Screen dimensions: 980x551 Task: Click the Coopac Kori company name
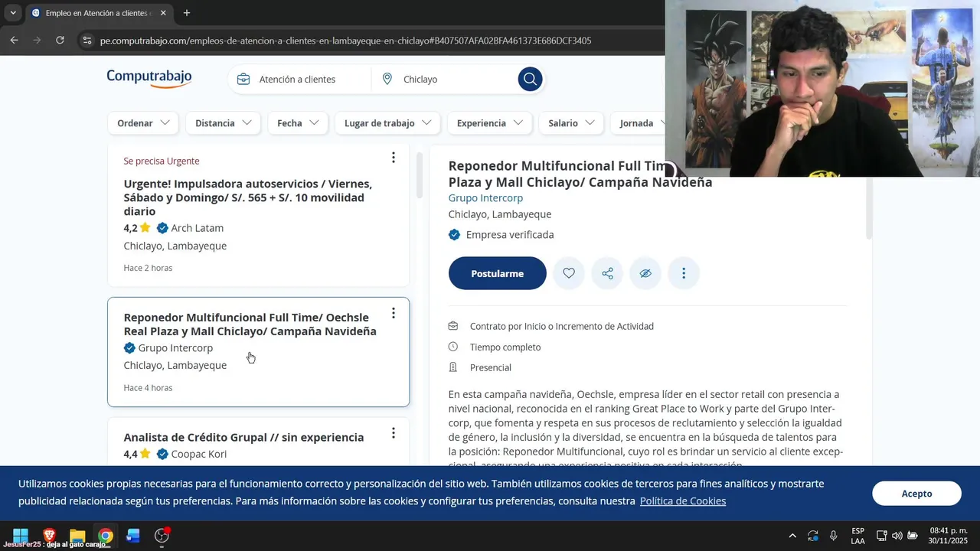click(199, 454)
